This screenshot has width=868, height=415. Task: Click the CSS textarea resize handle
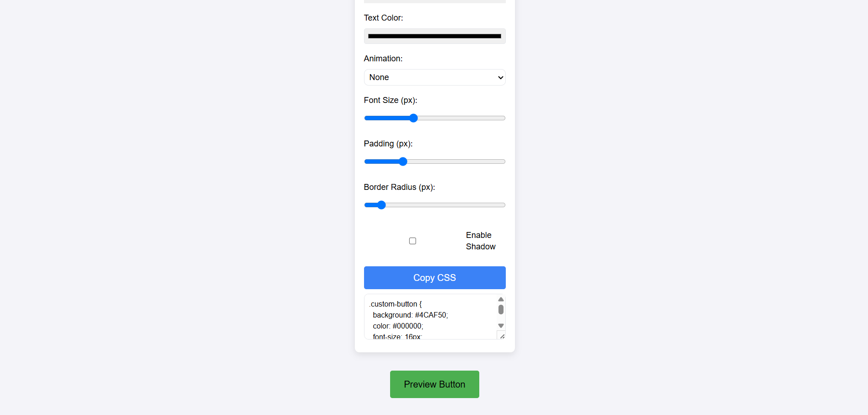502,336
